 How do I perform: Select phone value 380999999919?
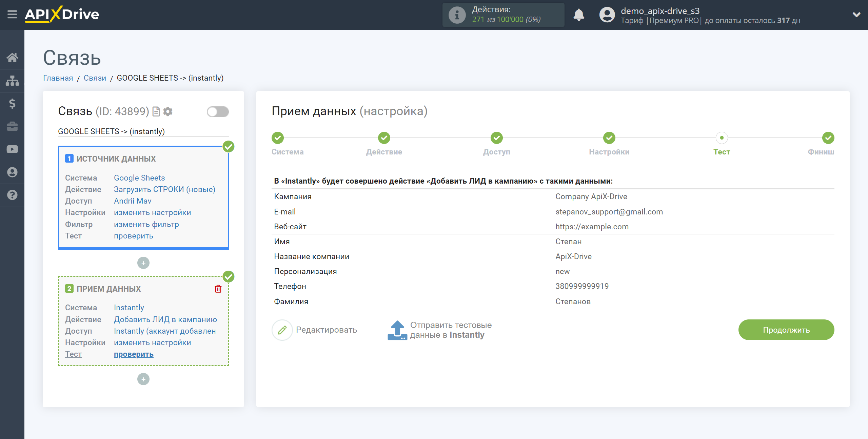pos(582,286)
